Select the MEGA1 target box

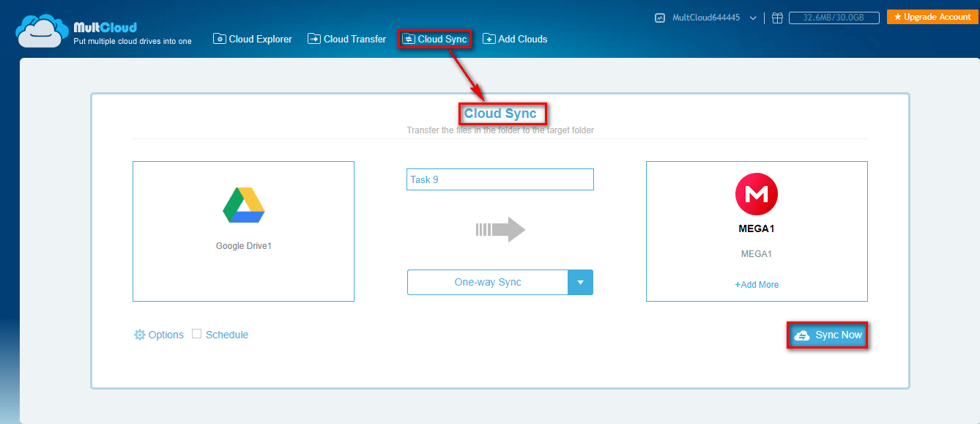[x=757, y=231]
